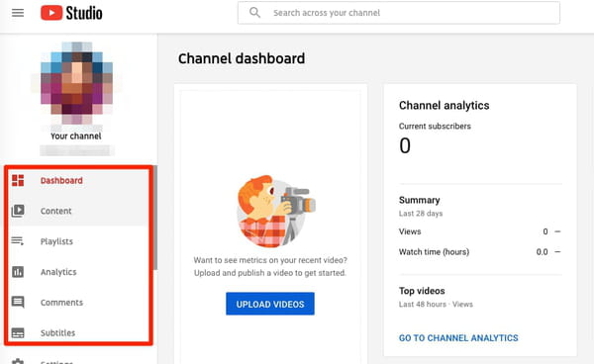Click the sidebar vertical scrollbar

tap(155, 218)
